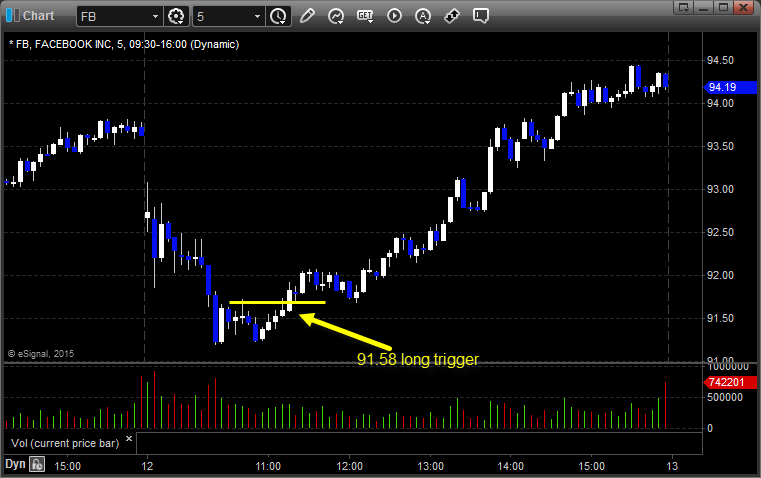Click the 11:00 time axis label

268,466
